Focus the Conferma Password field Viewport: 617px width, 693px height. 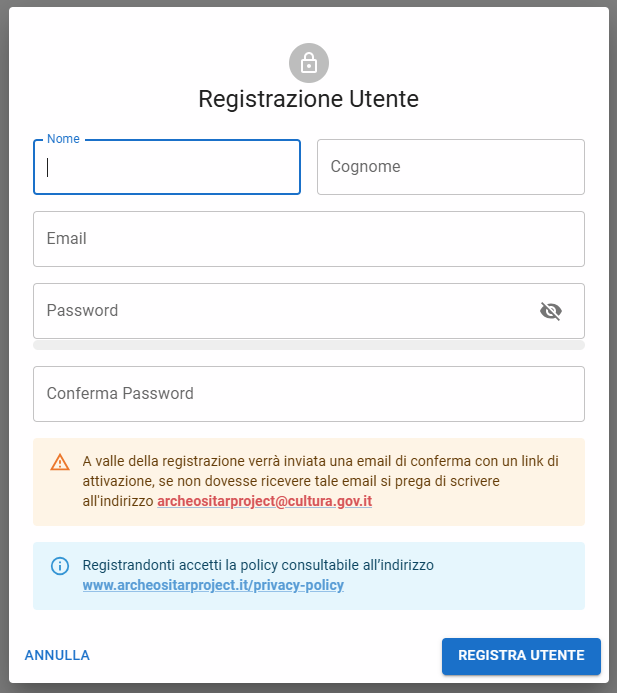pos(308,394)
